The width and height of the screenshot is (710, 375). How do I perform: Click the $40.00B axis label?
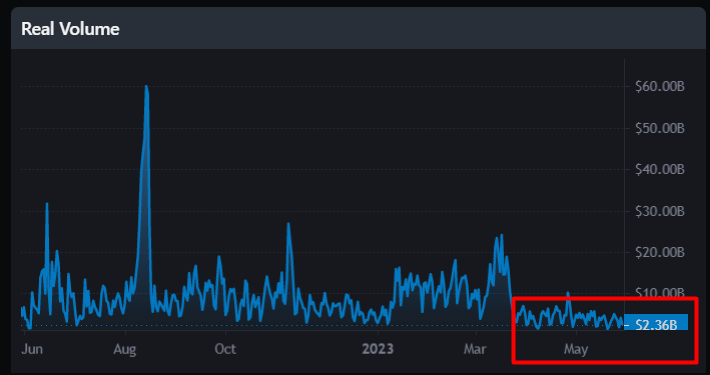660,170
